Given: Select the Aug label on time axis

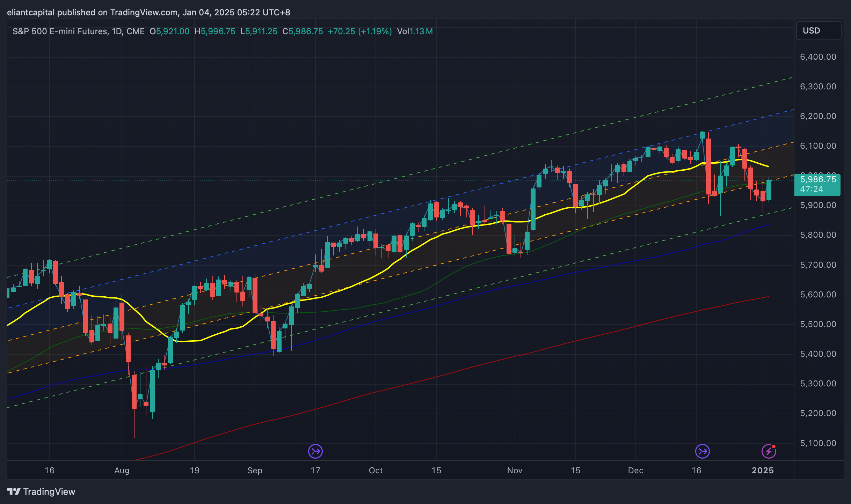Looking at the screenshot, I should (122, 470).
